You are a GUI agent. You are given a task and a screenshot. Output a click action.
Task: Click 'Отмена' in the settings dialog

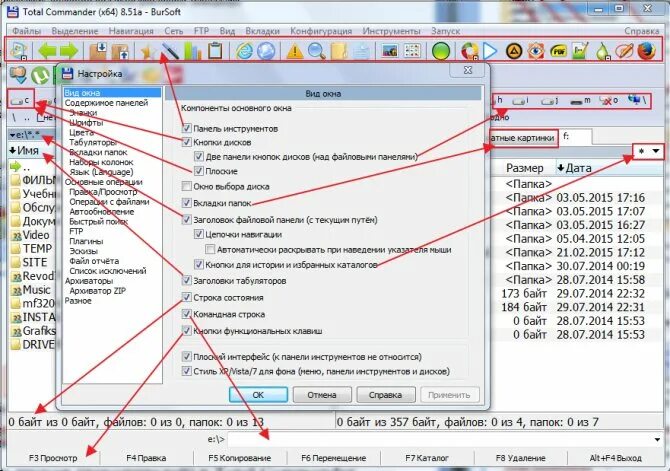(x=322, y=395)
